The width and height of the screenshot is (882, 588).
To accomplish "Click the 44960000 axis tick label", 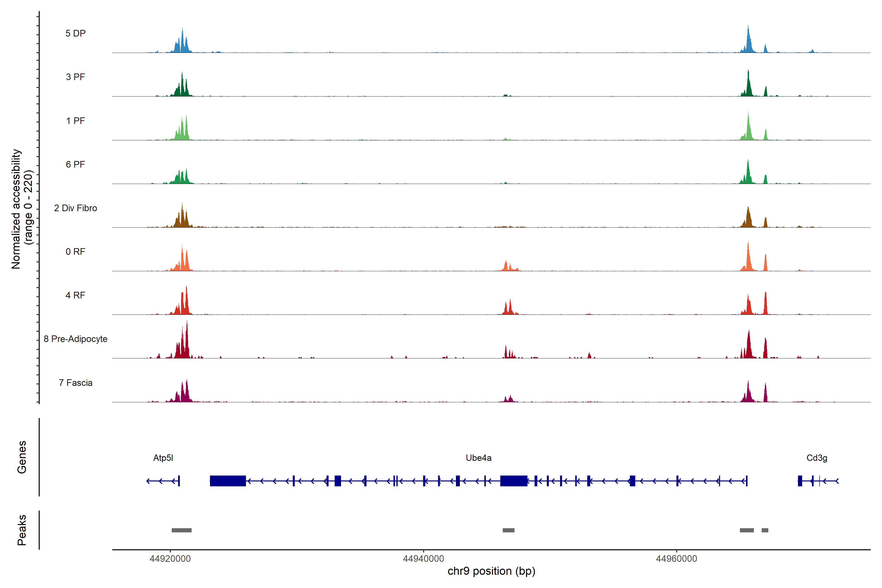I will (x=676, y=559).
